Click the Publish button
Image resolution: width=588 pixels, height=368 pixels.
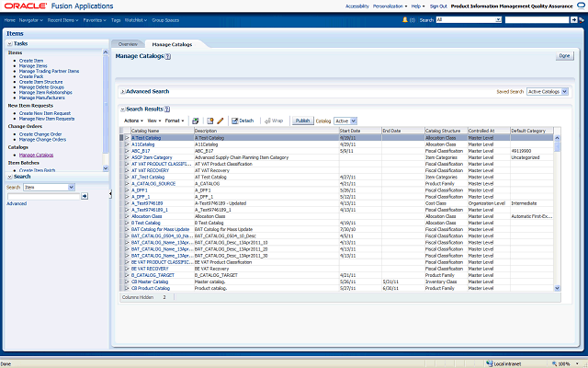(302, 121)
